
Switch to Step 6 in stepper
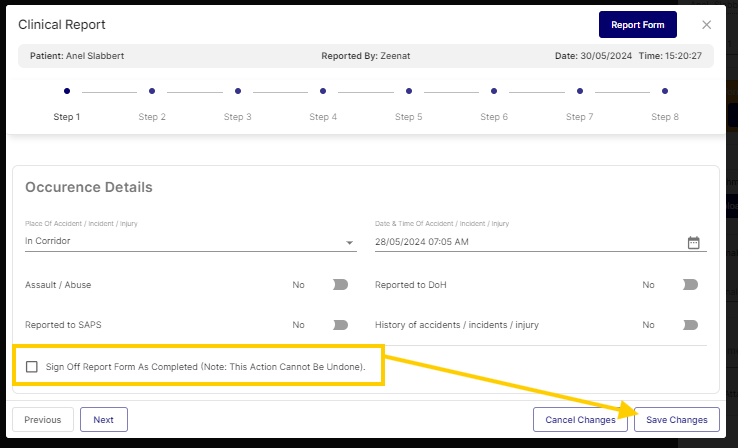point(494,91)
